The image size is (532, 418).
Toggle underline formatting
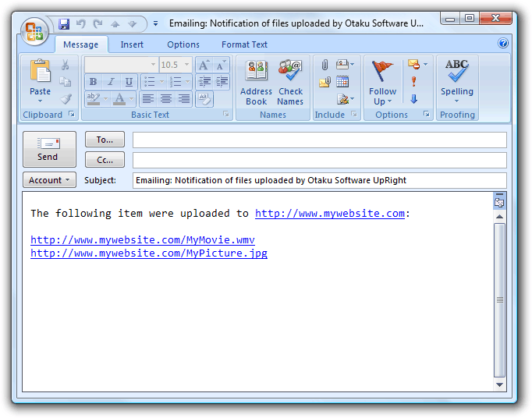tap(129, 82)
